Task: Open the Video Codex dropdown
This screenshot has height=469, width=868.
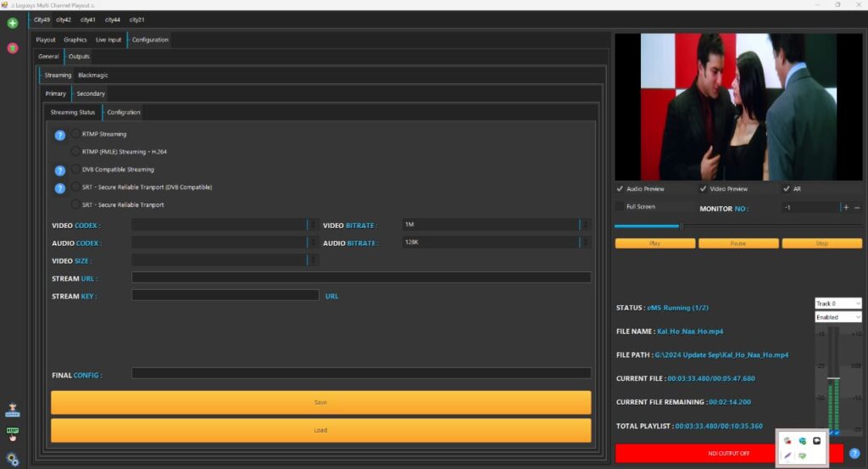Action: coord(225,225)
